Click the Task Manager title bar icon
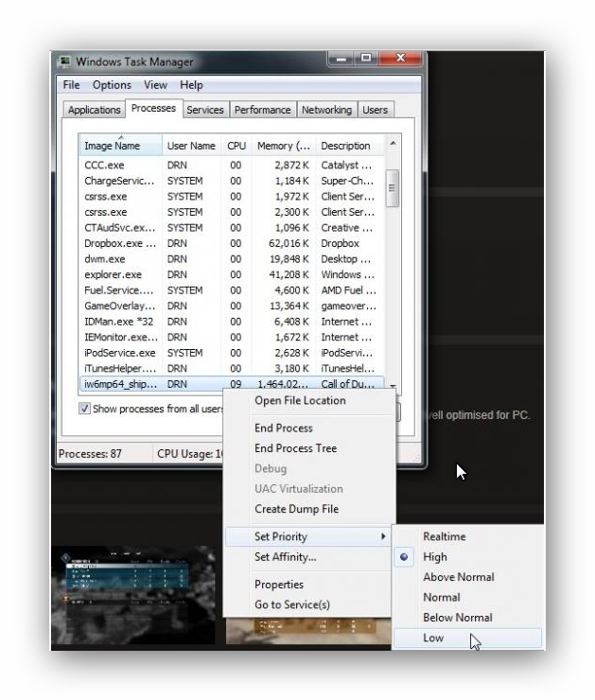Screen dimensions: 595x700 (65, 61)
